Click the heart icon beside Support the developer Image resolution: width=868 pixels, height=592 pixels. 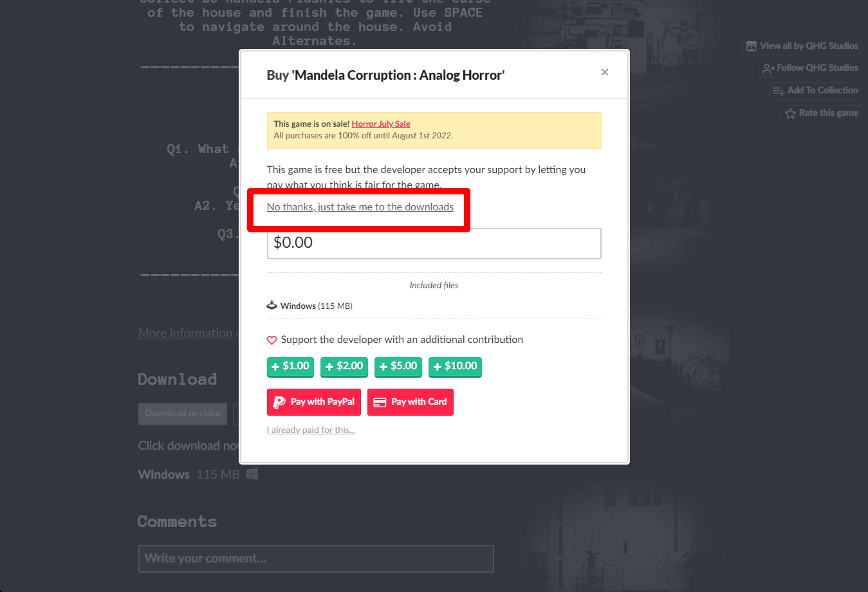(x=272, y=340)
